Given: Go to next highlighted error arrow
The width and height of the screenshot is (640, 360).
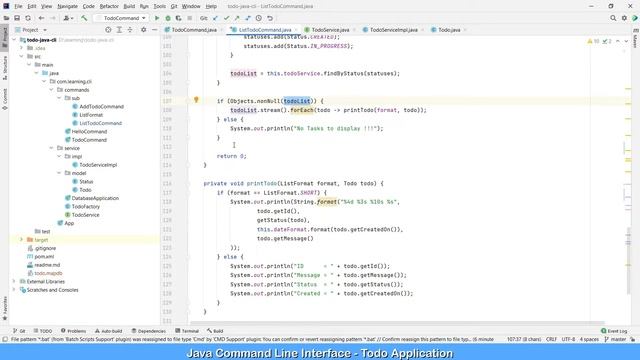Looking at the screenshot, I should pyautogui.click(x=626, y=41).
